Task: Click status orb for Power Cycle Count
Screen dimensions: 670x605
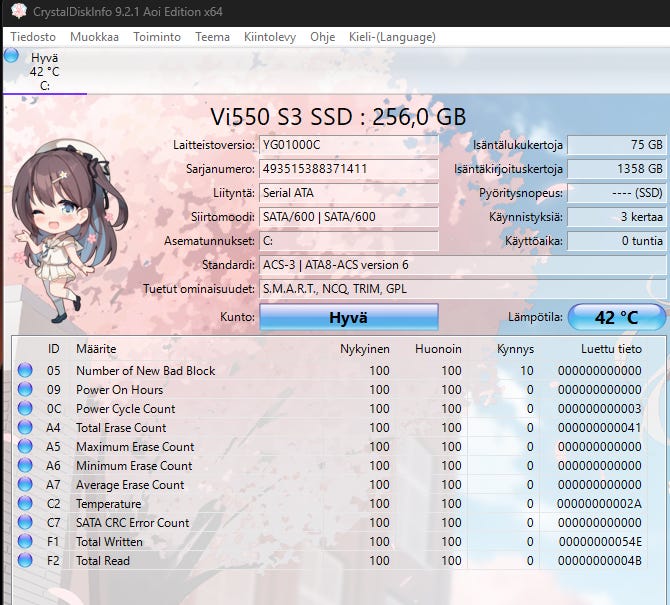Action: coord(25,408)
